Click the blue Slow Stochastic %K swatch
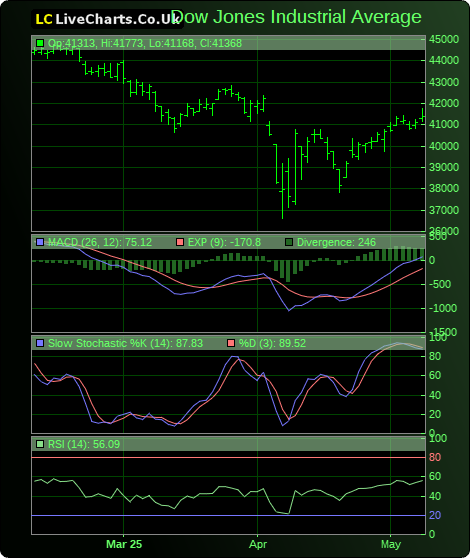 click(x=40, y=343)
